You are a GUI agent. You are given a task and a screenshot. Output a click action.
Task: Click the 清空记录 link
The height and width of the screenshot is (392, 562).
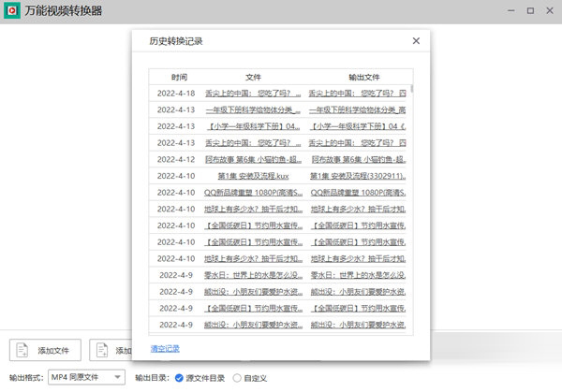point(165,348)
